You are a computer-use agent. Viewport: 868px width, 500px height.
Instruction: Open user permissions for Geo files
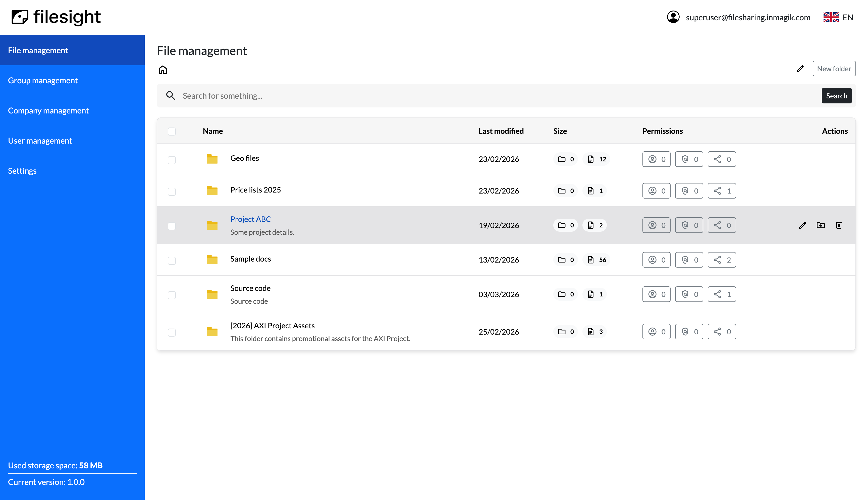pyautogui.click(x=656, y=159)
